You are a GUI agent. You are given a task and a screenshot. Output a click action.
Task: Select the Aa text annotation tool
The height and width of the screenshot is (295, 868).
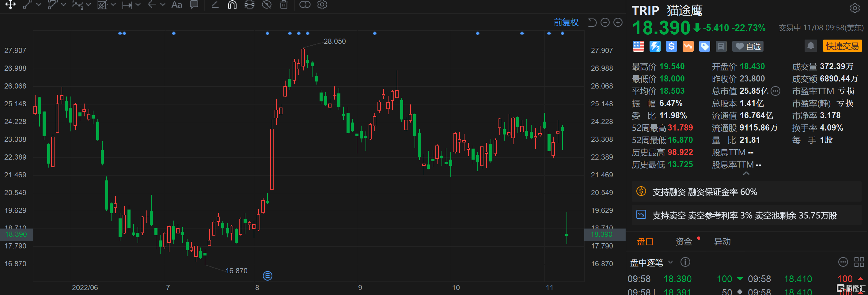coord(176,5)
